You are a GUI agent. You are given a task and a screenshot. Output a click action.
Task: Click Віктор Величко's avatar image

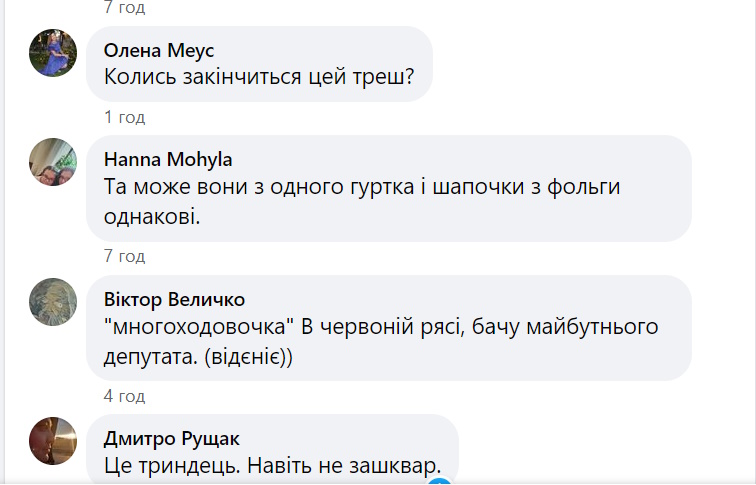[x=52, y=301]
